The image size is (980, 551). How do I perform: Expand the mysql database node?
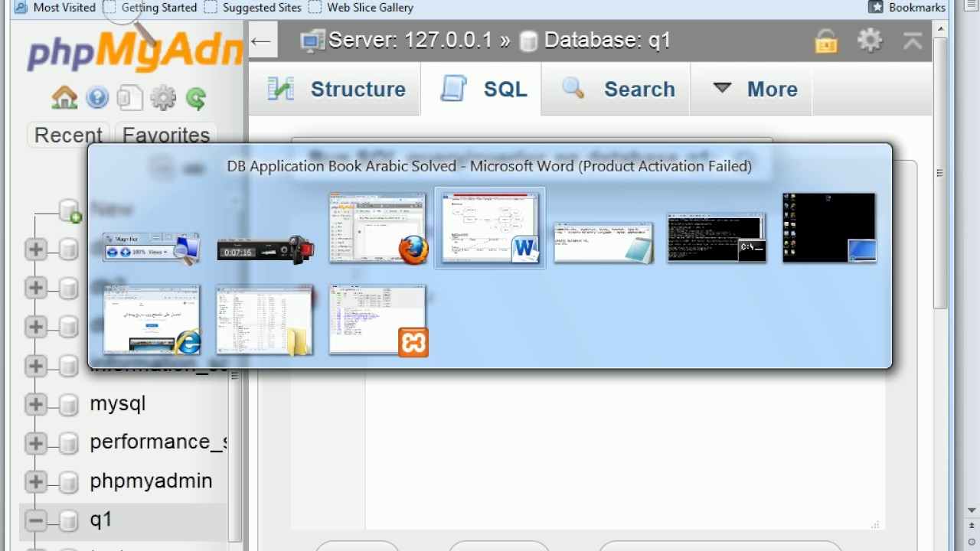tap(35, 404)
